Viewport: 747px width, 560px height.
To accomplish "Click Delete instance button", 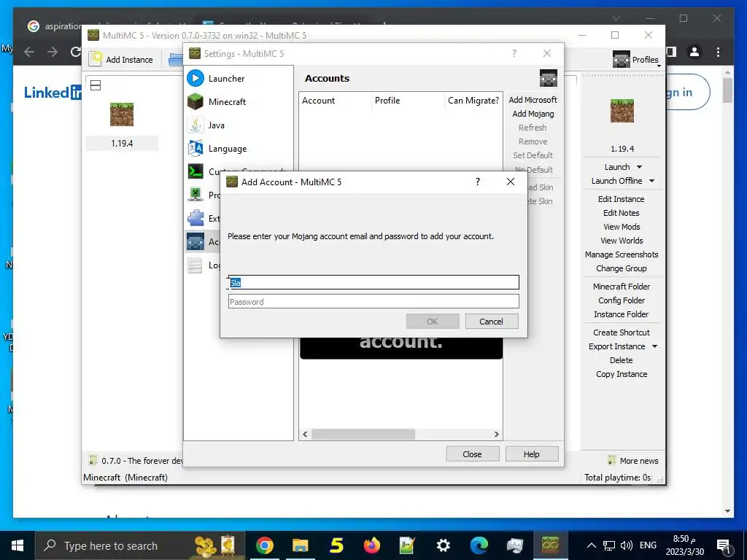I will click(621, 360).
